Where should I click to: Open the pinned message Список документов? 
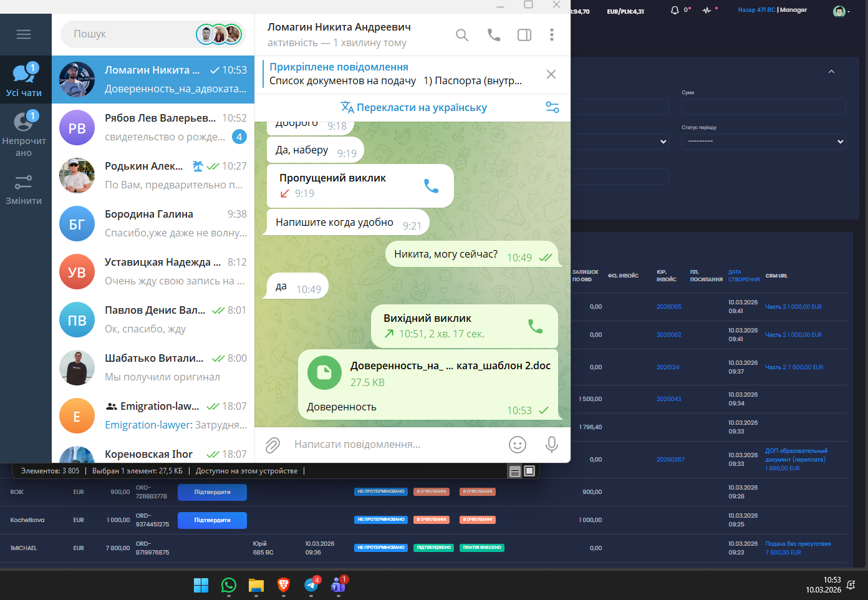click(399, 74)
